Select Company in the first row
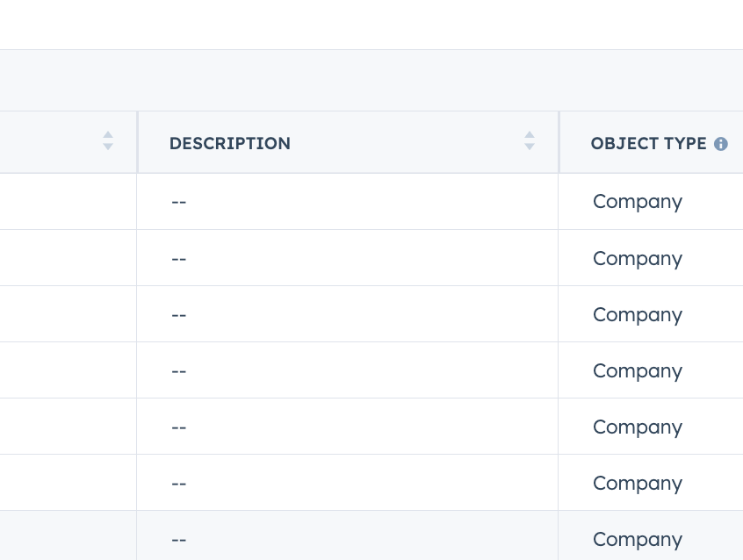743x560 pixels. click(638, 202)
